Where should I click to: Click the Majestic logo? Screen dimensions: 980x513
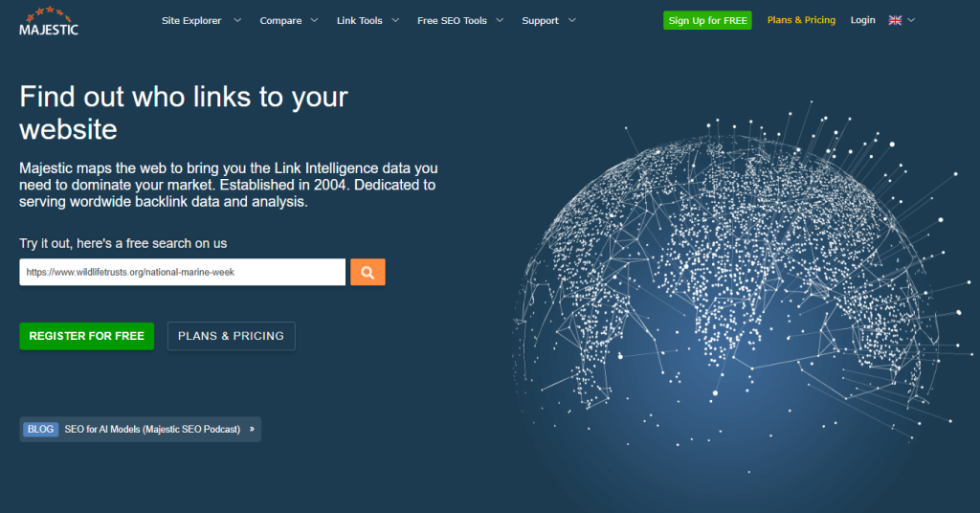[49, 21]
